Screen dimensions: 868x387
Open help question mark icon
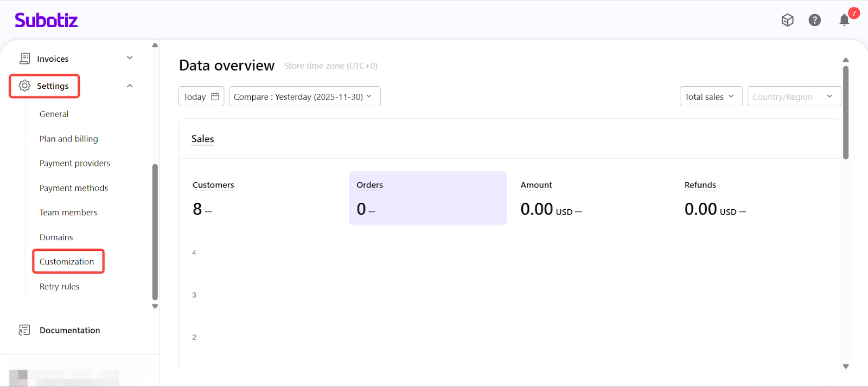point(814,20)
